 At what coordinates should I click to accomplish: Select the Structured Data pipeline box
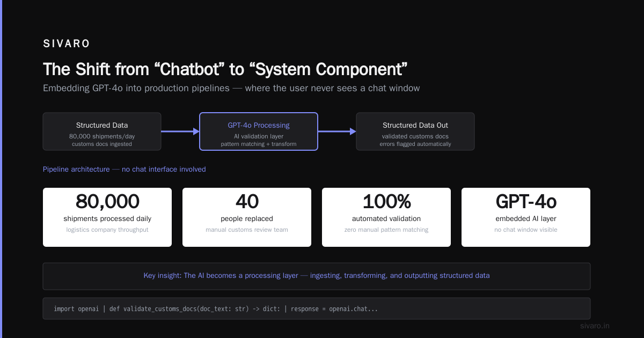102,131
